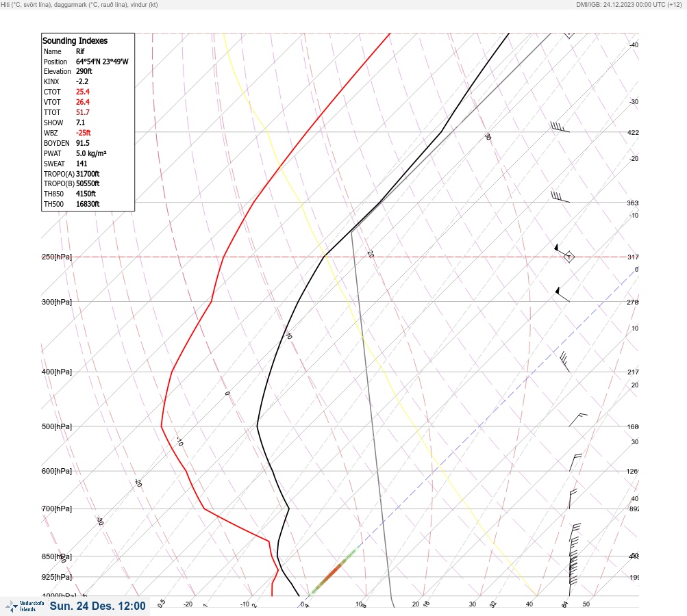The image size is (687, 616).
Task: Select the red TTOT value '51.7'
Action: point(83,112)
